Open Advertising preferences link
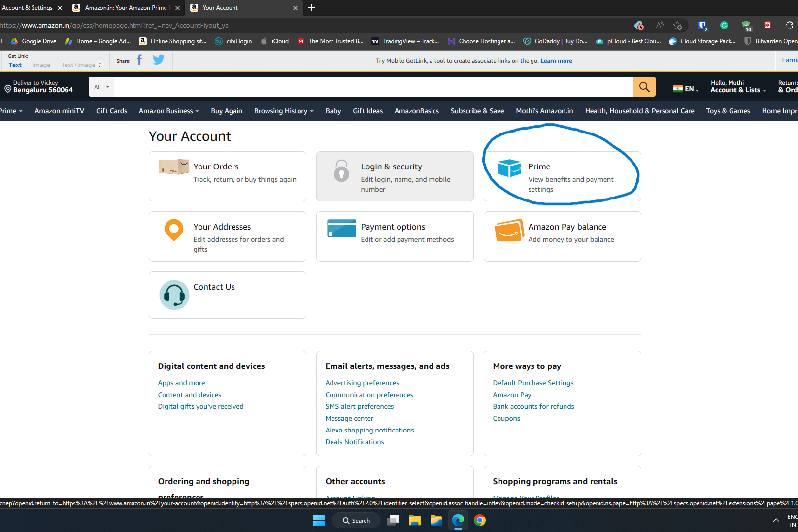 coord(362,383)
